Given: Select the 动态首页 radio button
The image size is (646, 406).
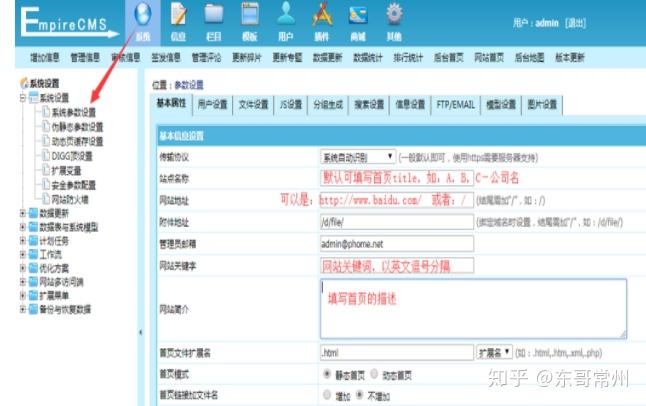Looking at the screenshot, I should click(x=374, y=374).
